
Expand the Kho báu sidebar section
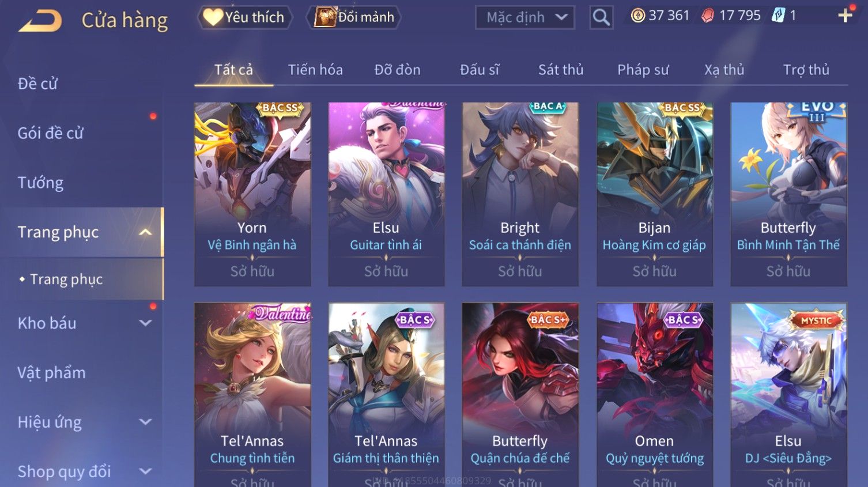pos(145,323)
